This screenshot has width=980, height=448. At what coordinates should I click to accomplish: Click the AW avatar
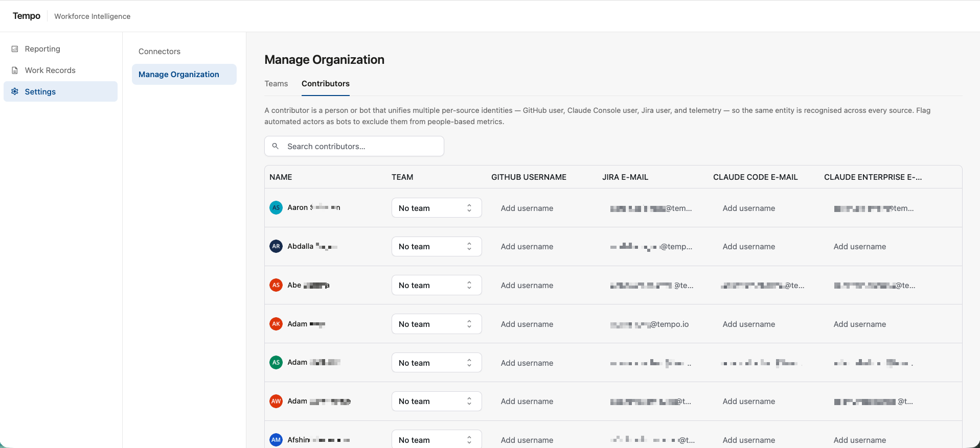(x=276, y=401)
